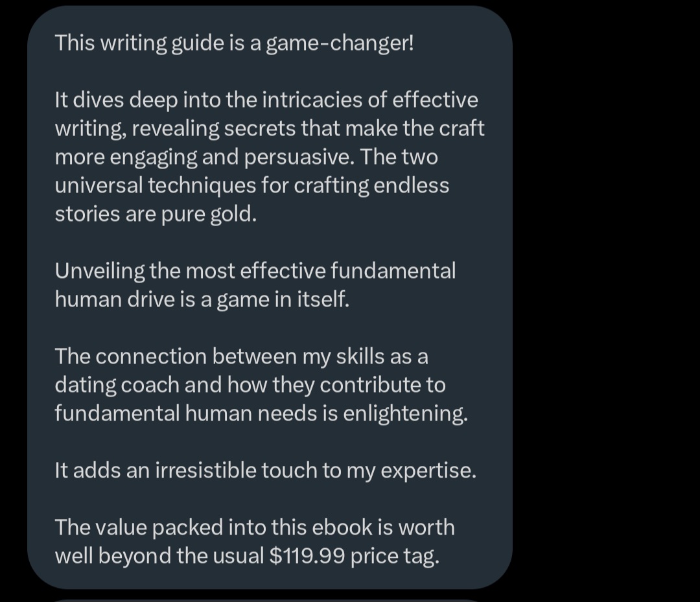Click the word 'expertise.' in the message
The image size is (700, 602).
pyautogui.click(x=428, y=471)
